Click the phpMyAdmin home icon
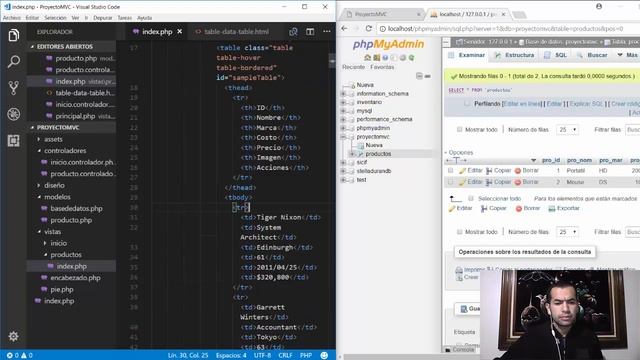This screenshot has width=640, height=360. 367,58
